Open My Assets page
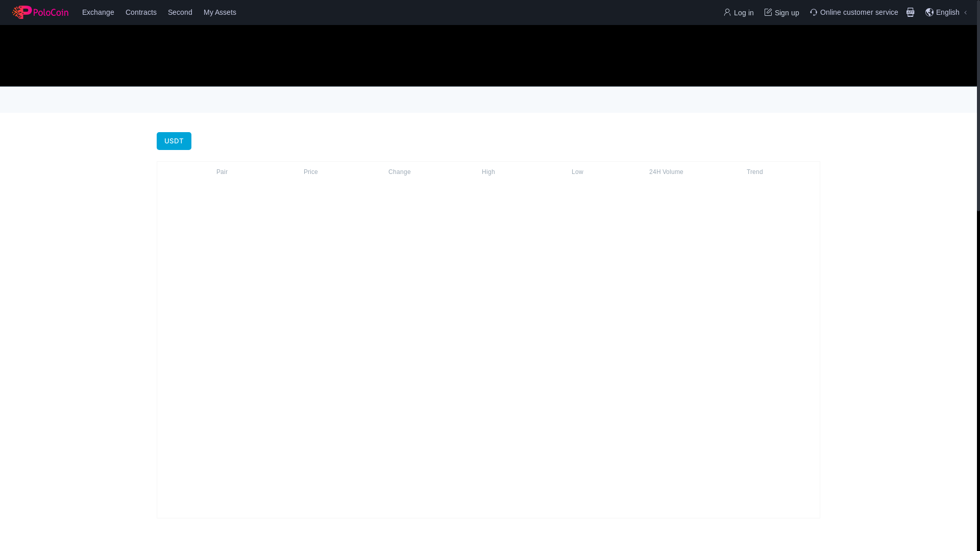The width and height of the screenshot is (980, 551). coord(220,12)
